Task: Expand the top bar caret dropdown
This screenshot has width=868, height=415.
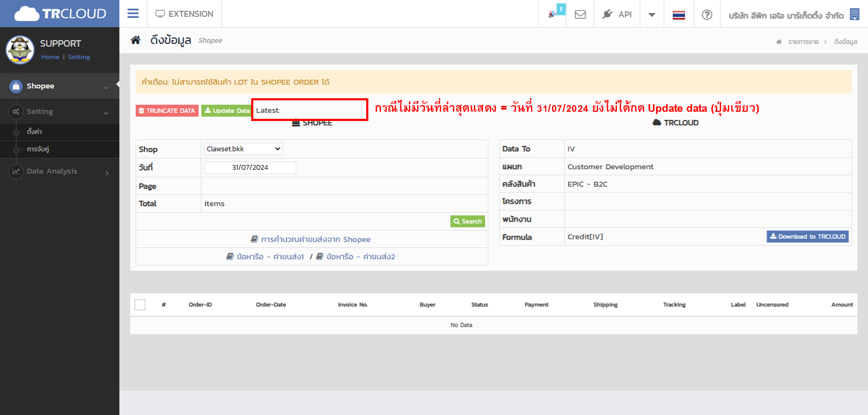Action: tap(652, 15)
